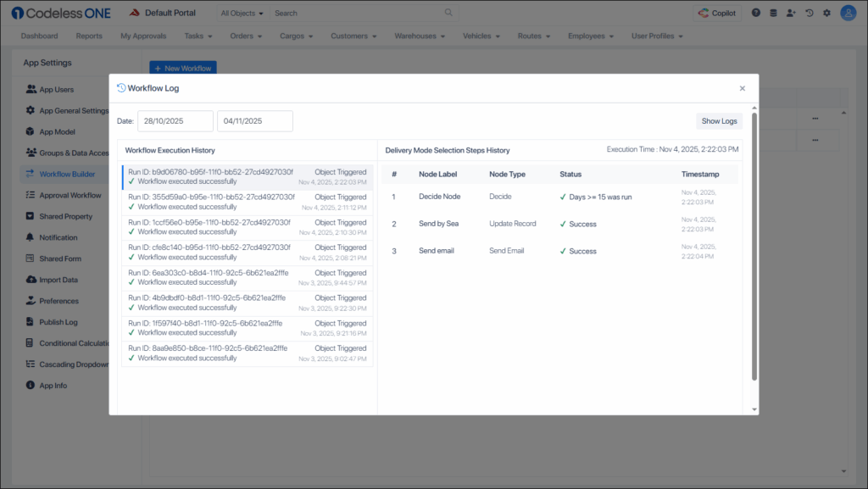This screenshot has height=489, width=868.
Task: Expand the All Objects search dropdown
Action: (242, 14)
